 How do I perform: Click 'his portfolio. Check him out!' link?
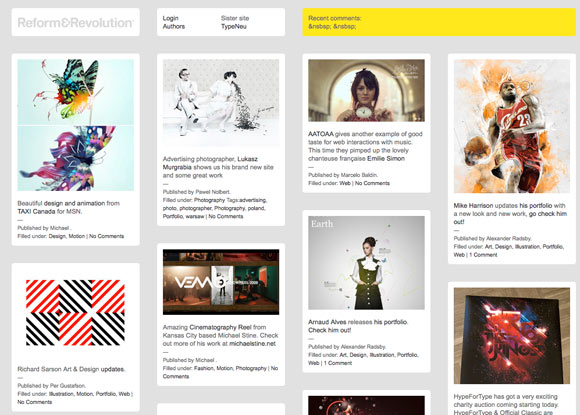358,326
